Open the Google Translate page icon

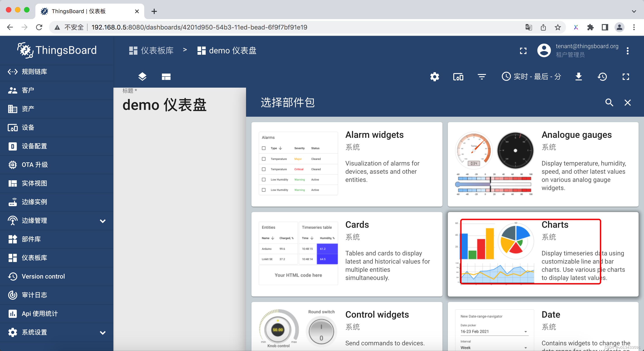tap(529, 27)
